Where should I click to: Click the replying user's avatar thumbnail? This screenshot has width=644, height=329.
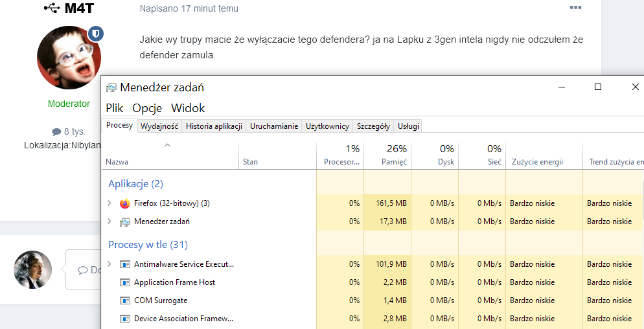[x=33, y=269]
